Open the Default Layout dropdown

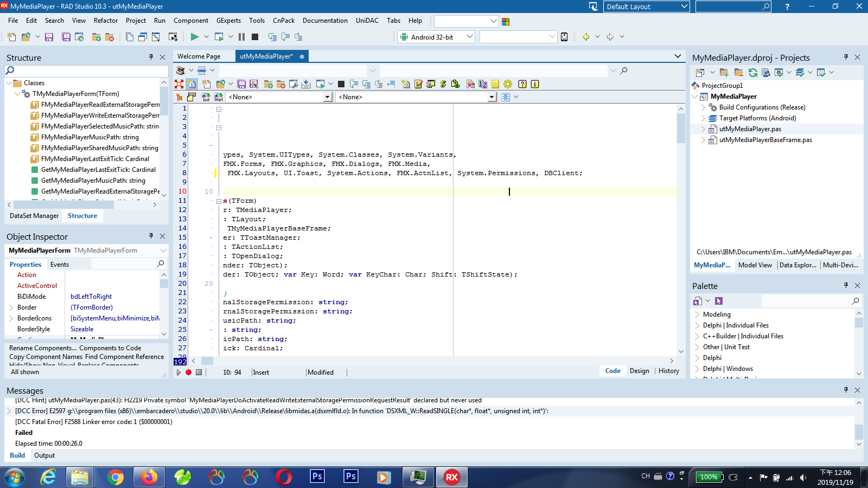(684, 7)
